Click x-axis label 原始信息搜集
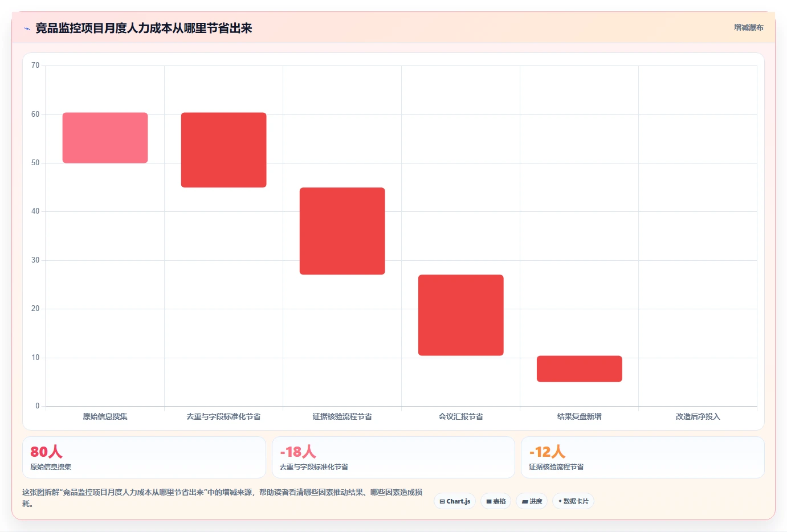 [105, 416]
